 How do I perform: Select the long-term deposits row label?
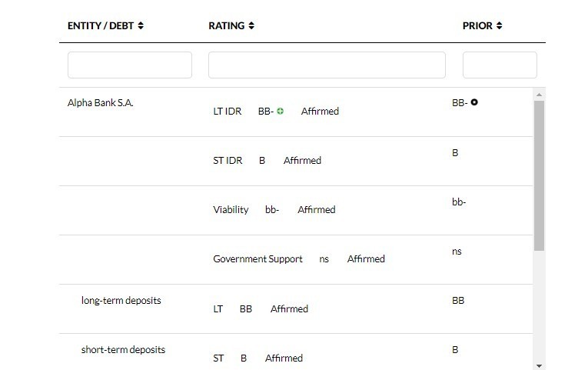coord(121,301)
